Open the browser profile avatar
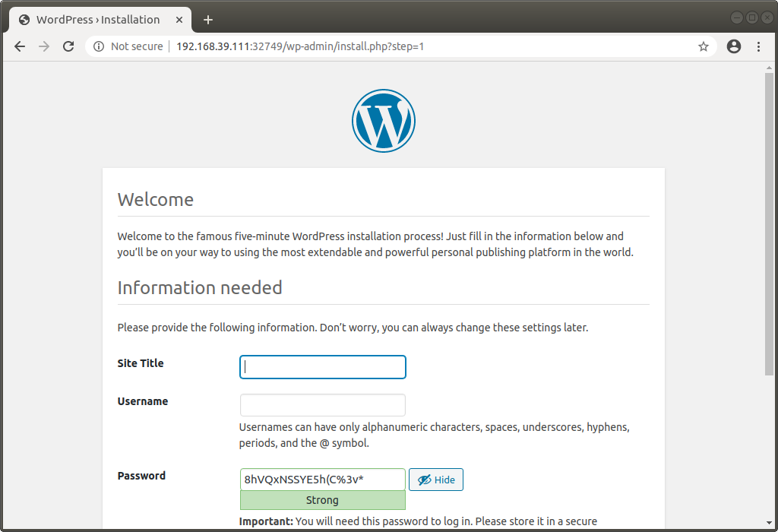 pos(733,46)
